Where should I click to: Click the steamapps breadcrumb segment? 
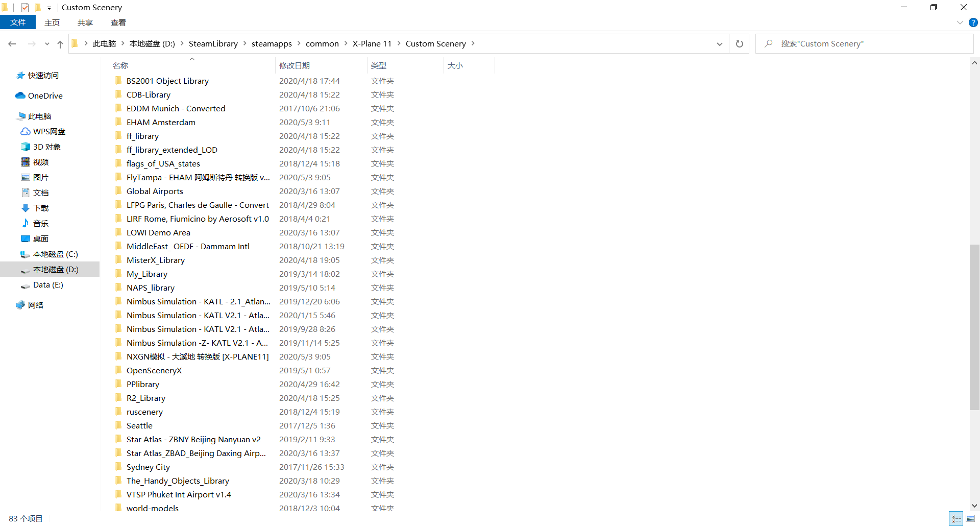(272, 44)
